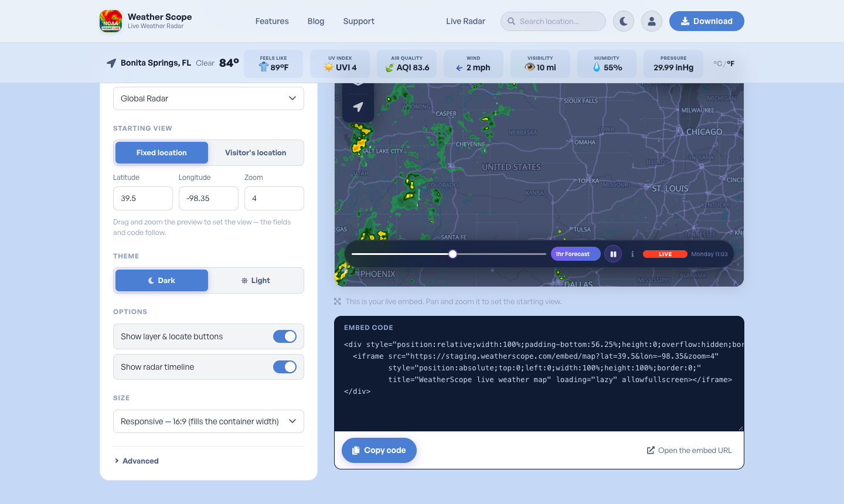Screen dimensions: 844x504
Task: Click the Search location field
Action: [x=553, y=21]
